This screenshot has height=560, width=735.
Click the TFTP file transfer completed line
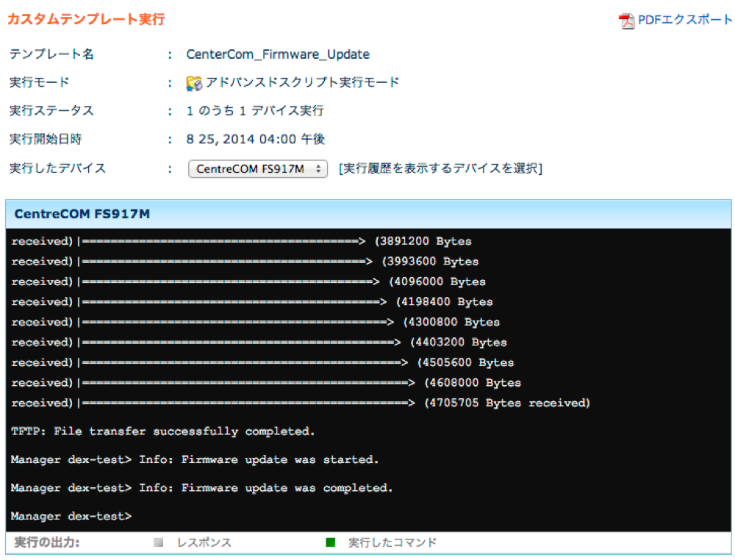coord(162,431)
